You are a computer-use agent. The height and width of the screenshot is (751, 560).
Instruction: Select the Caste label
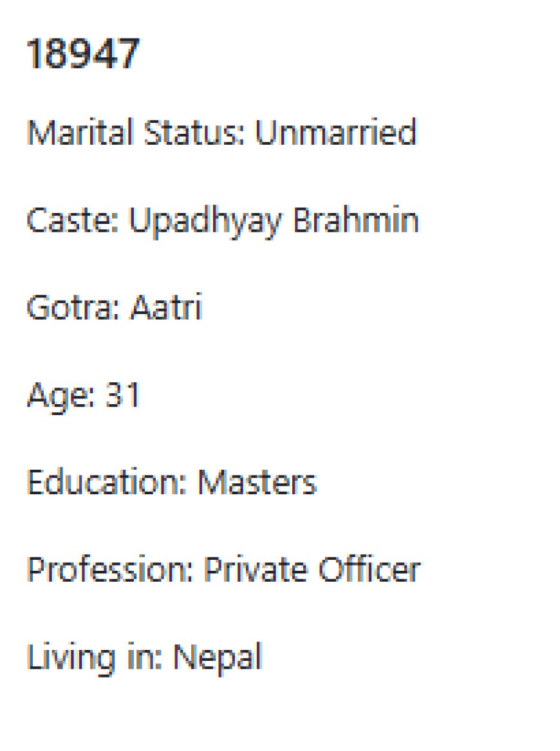72,220
